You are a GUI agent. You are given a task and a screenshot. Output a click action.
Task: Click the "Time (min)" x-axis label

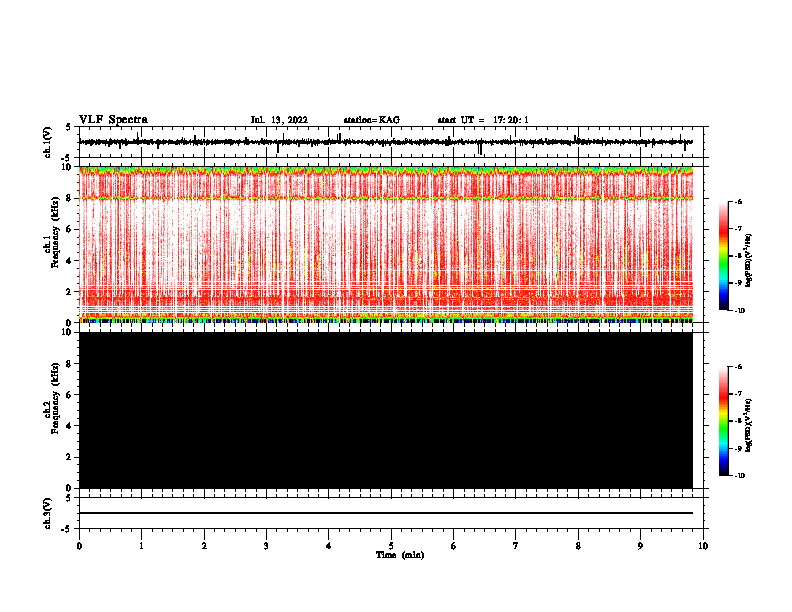coord(400,555)
